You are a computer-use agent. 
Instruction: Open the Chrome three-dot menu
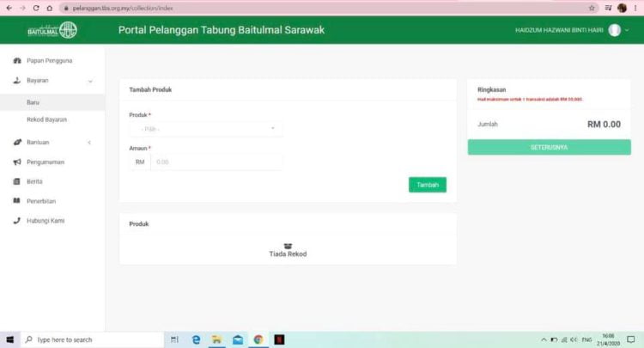(x=635, y=8)
